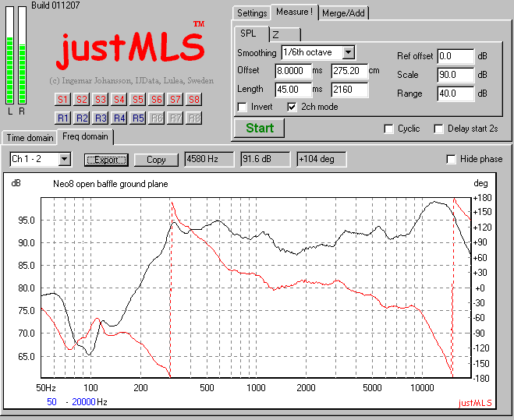Switch to the Settings tab
Screen dimensions: 514x420
coord(252,13)
